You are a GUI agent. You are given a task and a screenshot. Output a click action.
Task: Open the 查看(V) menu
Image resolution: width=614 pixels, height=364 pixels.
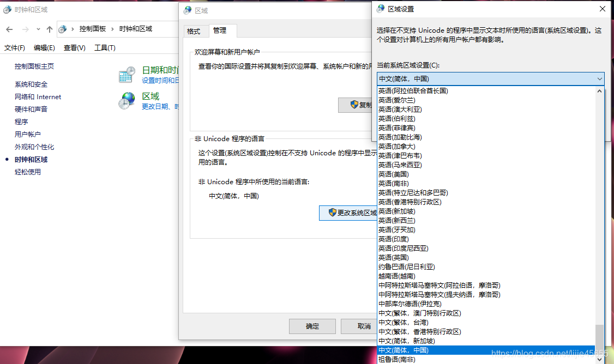tap(74, 48)
